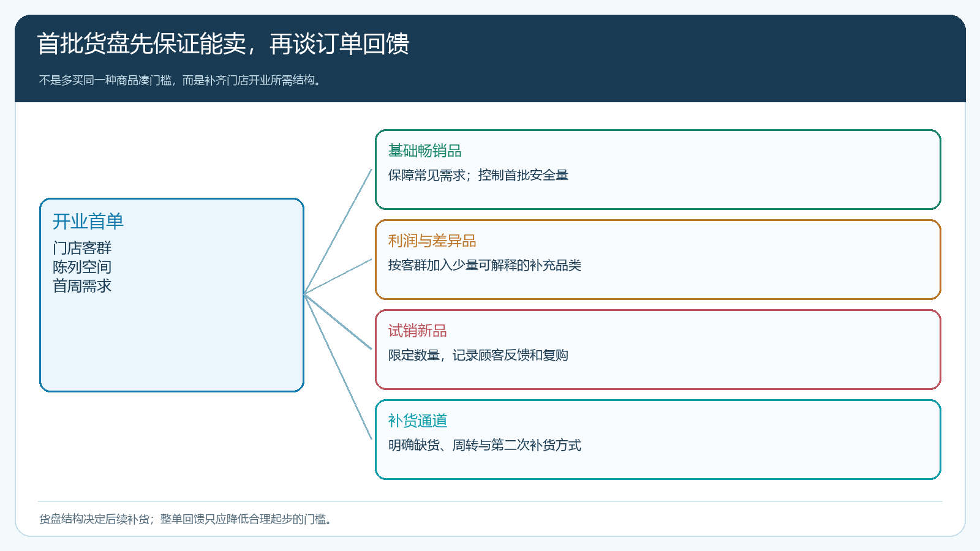The image size is (980, 551).
Task: Select text 保障常见需求；控制首批安全量
Action: coord(478,175)
